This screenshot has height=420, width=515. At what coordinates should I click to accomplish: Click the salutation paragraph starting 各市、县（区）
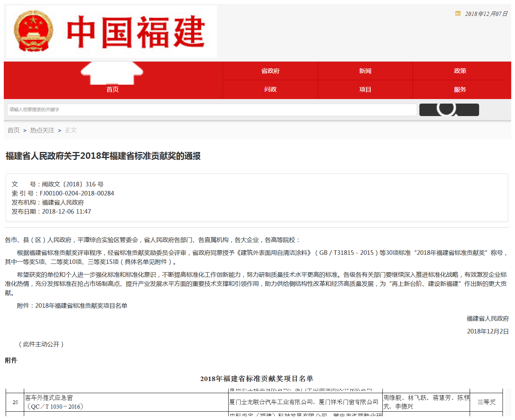(x=152, y=240)
